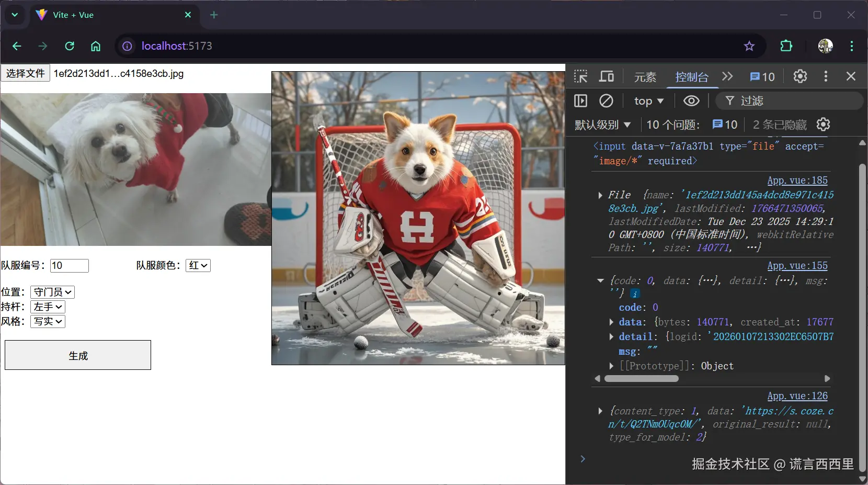Open the 10 issues link beside 个问题
This screenshot has width=868, height=485.
[725, 125]
